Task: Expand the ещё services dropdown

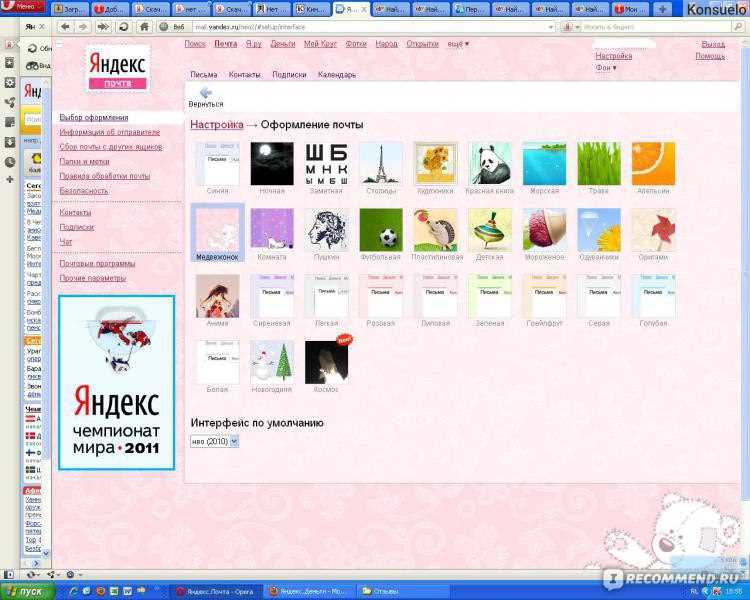Action: (458, 44)
